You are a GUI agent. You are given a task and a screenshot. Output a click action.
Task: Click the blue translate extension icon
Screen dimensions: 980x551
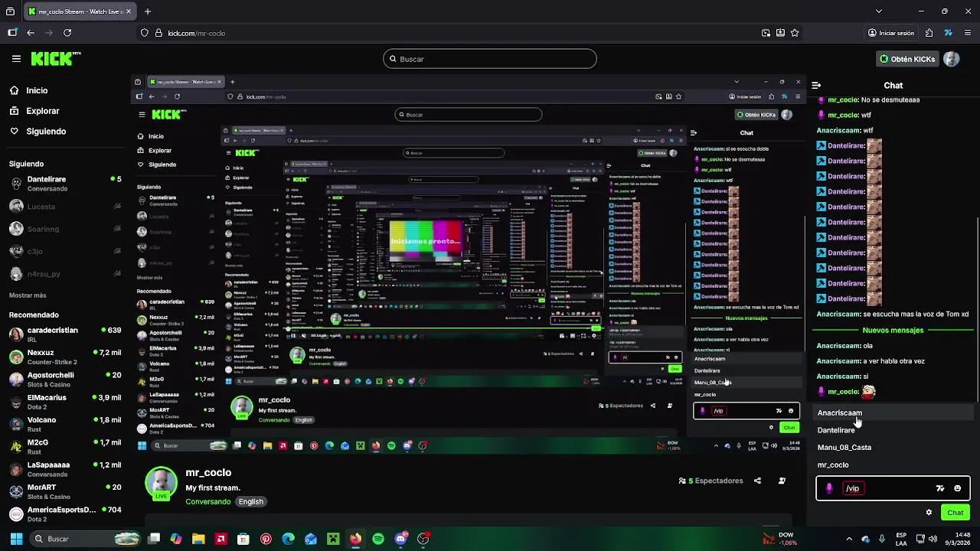948,33
